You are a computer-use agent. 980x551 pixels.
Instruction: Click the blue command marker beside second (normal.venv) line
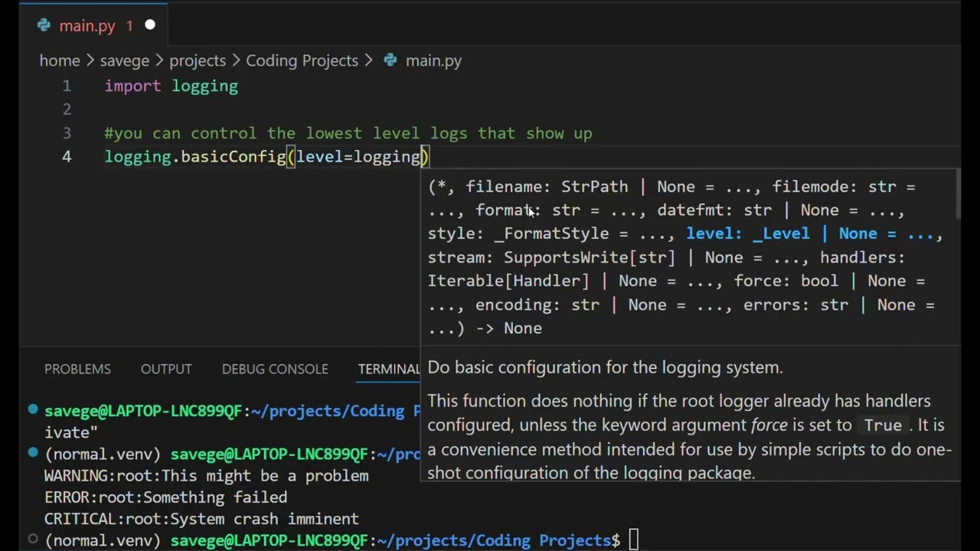(x=33, y=453)
